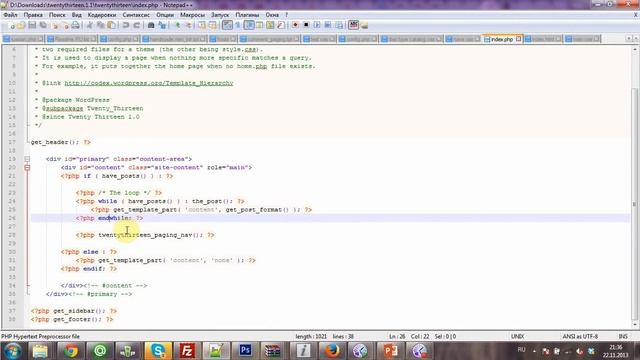This screenshot has width=640, height=360.
Task: Click the get_sidebar() line
Action: tap(74, 311)
